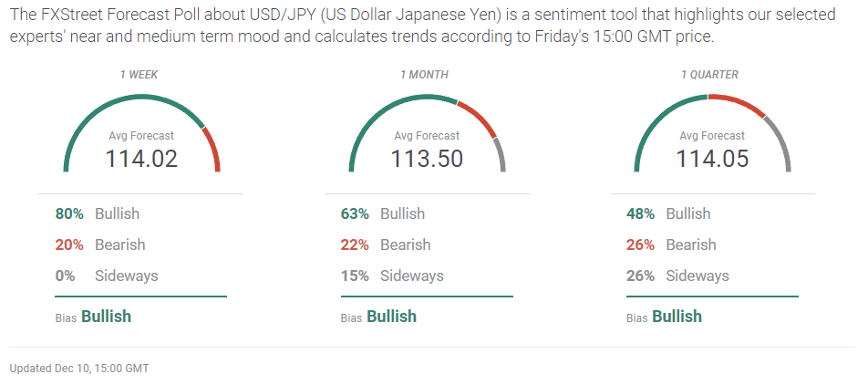The height and width of the screenshot is (385, 868).
Task: Click the 26% Sideways row under 1 Quarter
Action: click(x=677, y=276)
